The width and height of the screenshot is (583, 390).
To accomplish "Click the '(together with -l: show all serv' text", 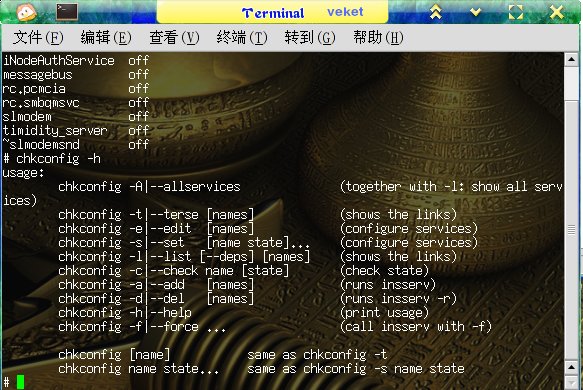I will pos(451,187).
